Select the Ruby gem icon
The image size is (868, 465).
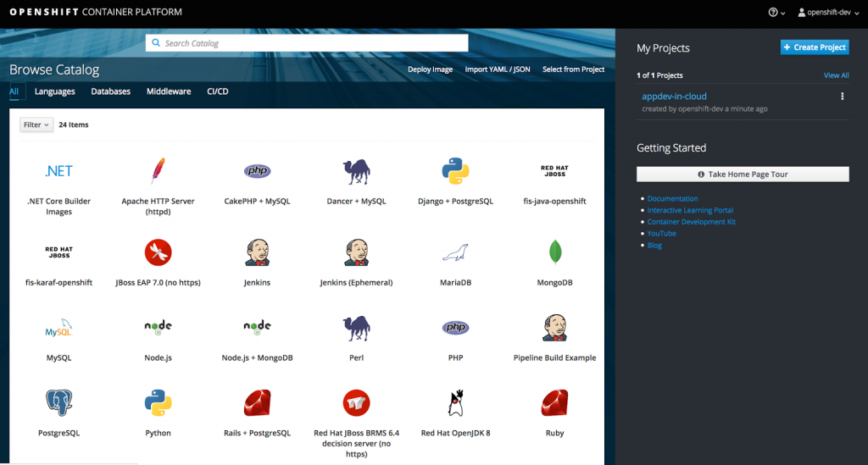[554, 402]
